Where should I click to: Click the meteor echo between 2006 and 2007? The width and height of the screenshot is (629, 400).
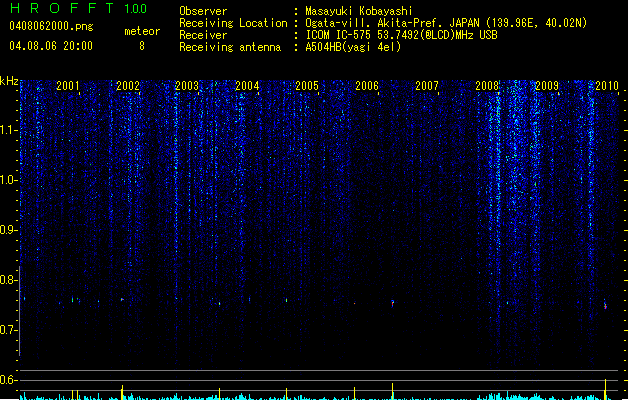[x=393, y=303]
